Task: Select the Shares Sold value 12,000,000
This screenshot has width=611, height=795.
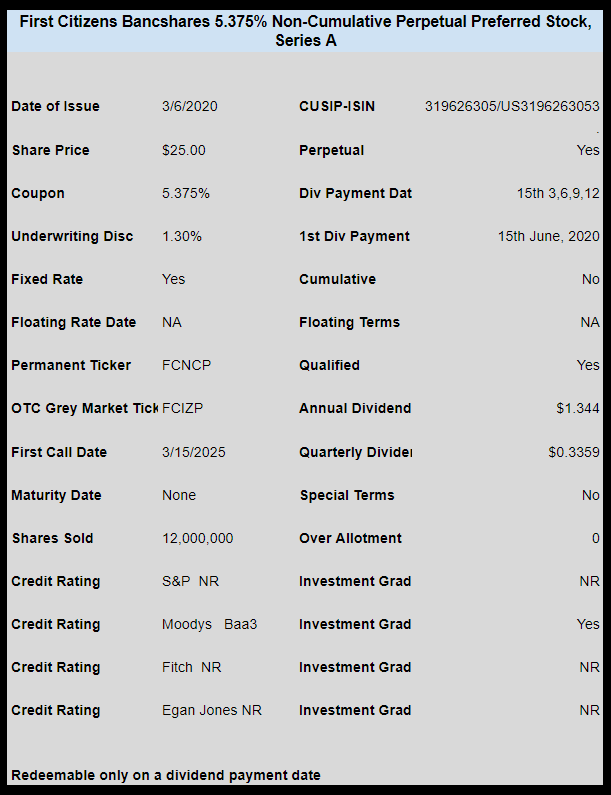Action: (198, 538)
